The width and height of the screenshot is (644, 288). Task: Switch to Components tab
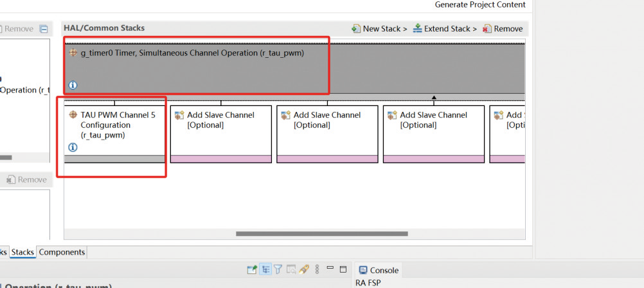point(62,252)
